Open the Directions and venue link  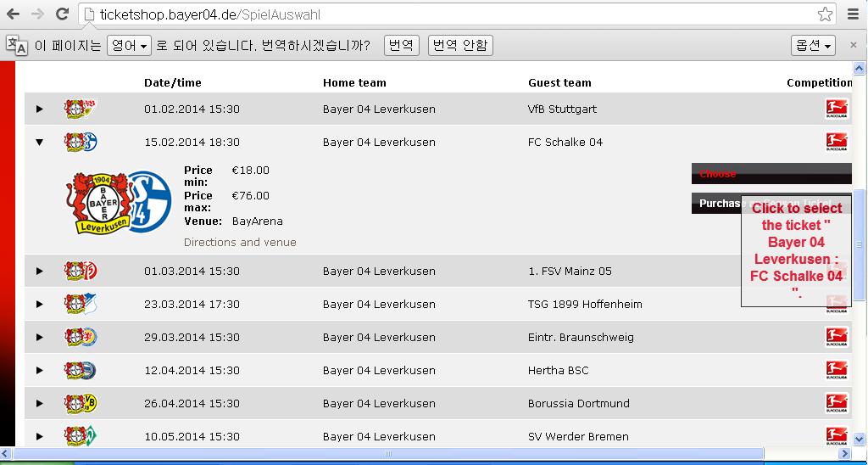pos(240,242)
